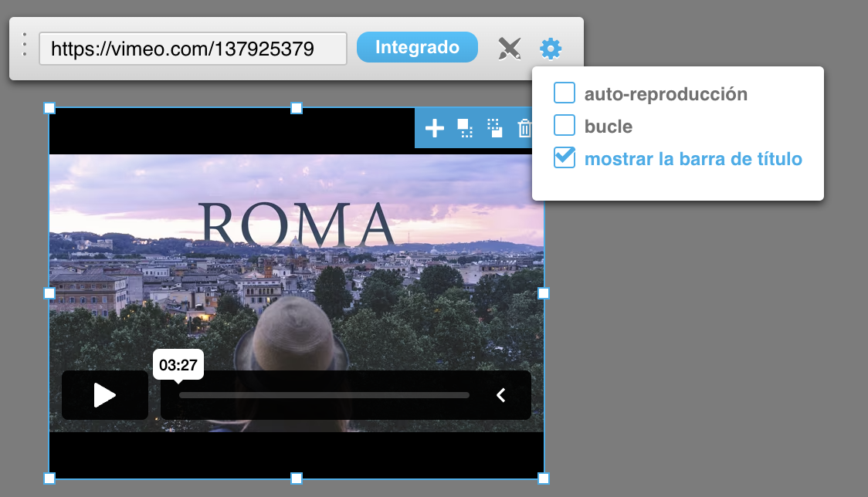
Task: Open the gear settings icon
Action: [x=551, y=49]
